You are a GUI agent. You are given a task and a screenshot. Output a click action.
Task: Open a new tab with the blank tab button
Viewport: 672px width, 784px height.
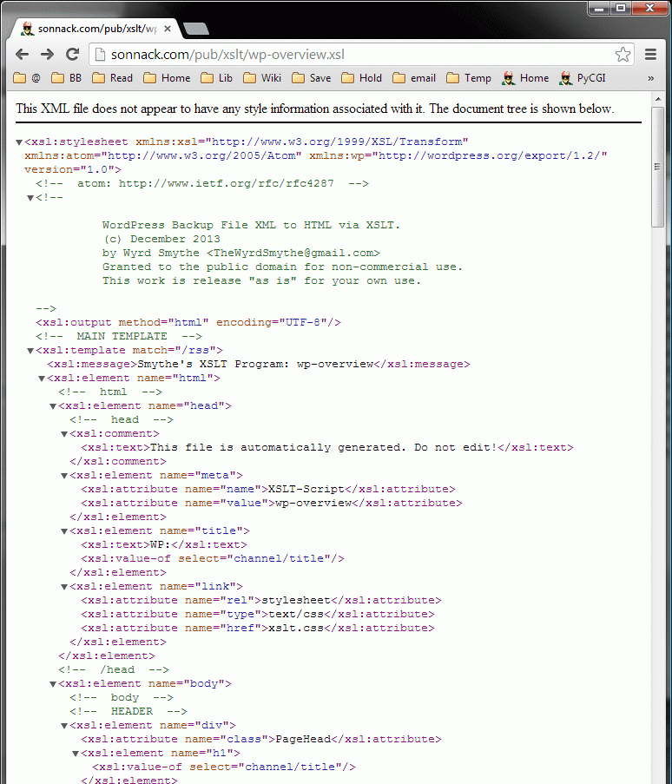(196, 29)
